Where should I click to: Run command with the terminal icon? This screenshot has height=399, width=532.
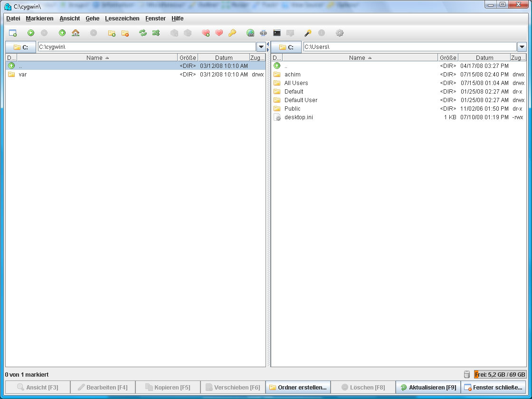click(x=277, y=33)
